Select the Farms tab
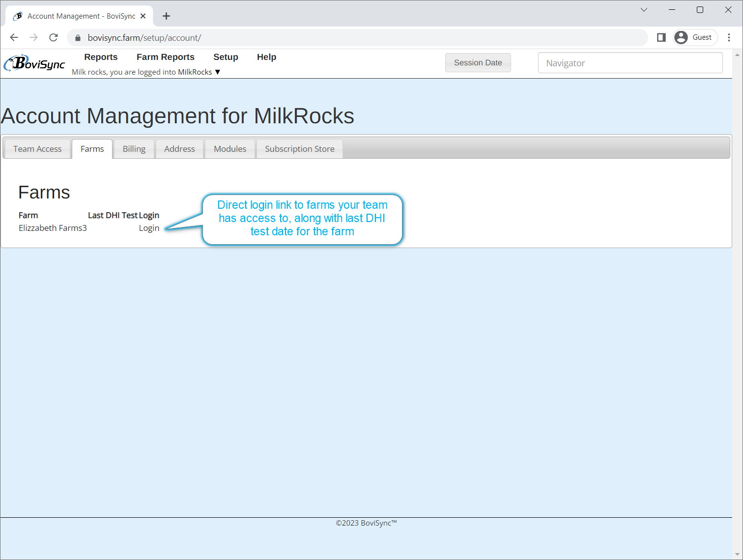This screenshot has width=743, height=560. click(92, 149)
